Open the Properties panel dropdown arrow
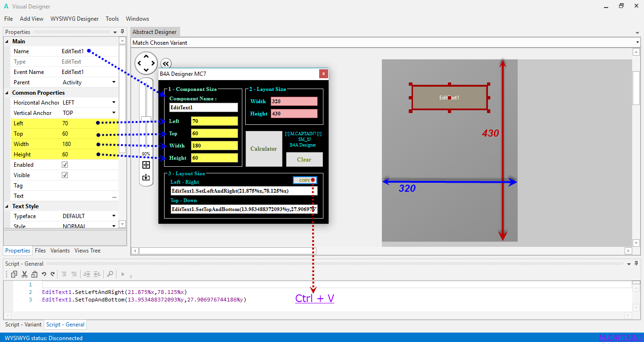This screenshot has height=342, width=644. click(115, 32)
